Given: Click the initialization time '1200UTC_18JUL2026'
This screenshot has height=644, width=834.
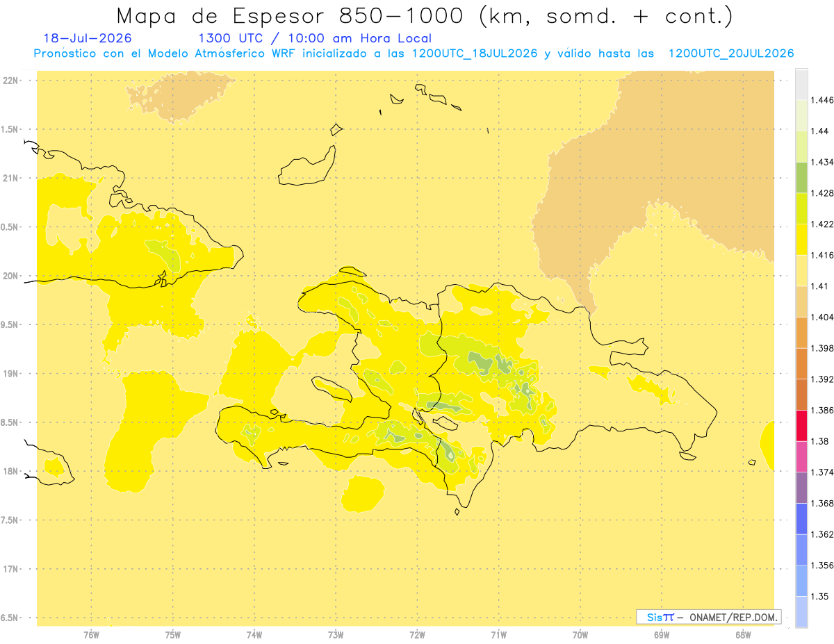Looking at the screenshot, I should pos(475,53).
